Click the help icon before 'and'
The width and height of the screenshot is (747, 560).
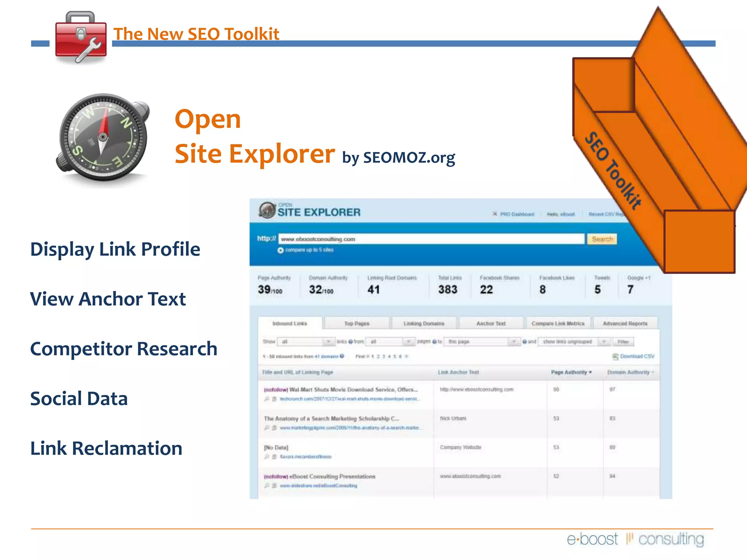coord(525,342)
